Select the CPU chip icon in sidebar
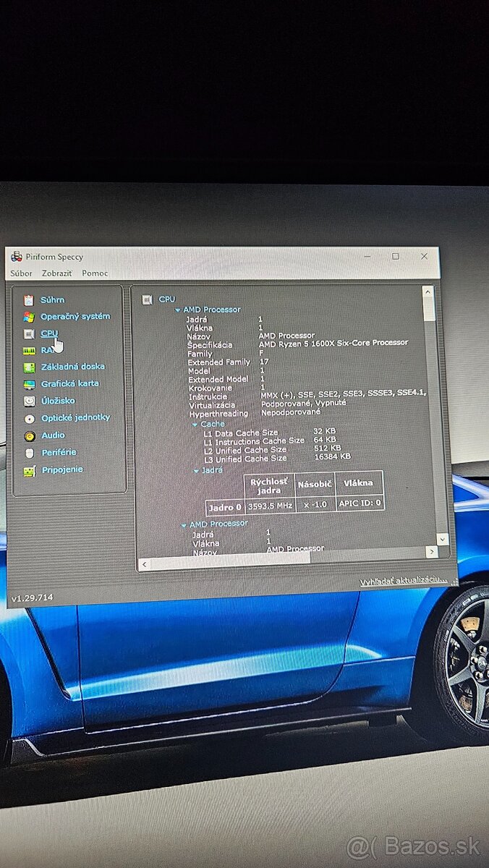 [28, 333]
